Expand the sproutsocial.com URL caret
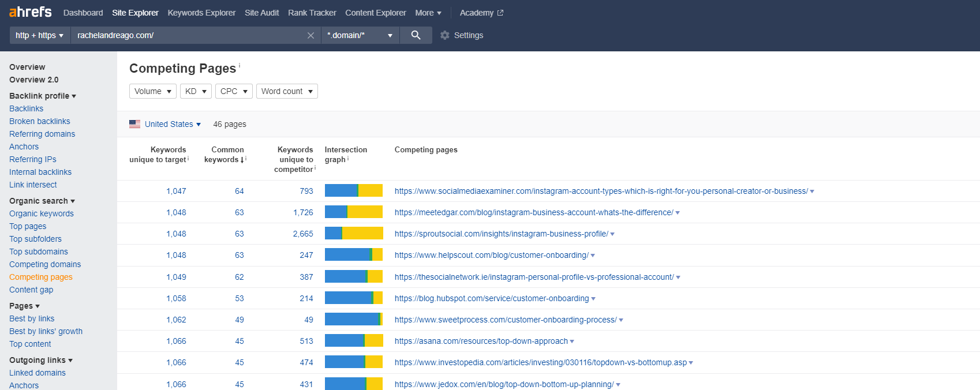980x390 pixels. pos(612,234)
